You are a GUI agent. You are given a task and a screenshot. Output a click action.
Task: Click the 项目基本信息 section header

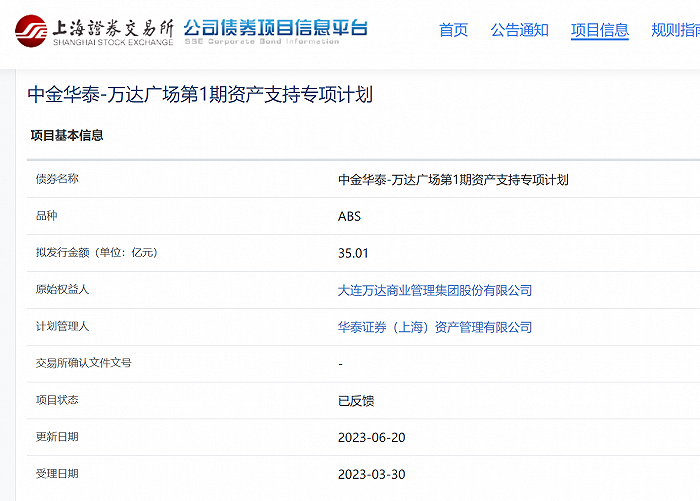pyautogui.click(x=67, y=135)
